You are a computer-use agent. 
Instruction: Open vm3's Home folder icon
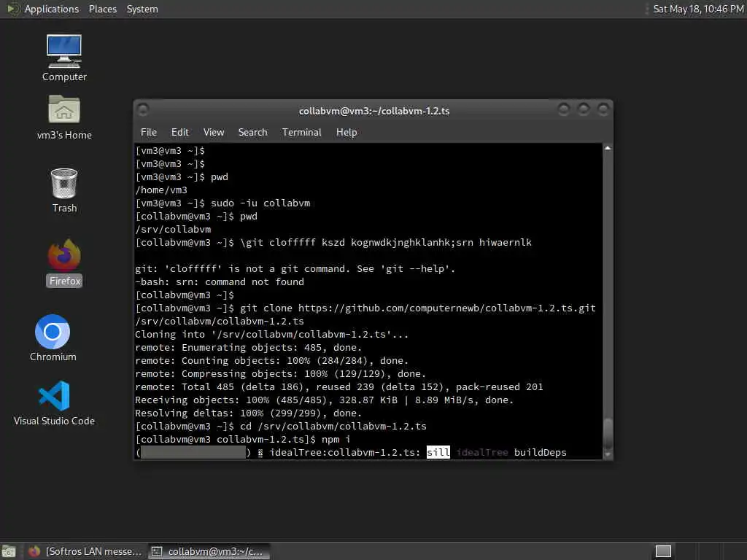click(64, 117)
